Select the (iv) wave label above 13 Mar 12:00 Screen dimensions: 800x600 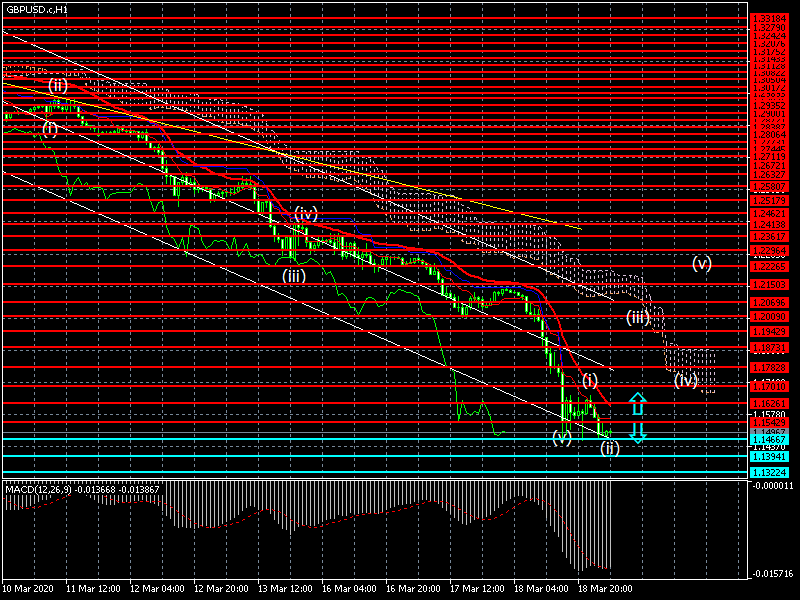pyautogui.click(x=306, y=213)
